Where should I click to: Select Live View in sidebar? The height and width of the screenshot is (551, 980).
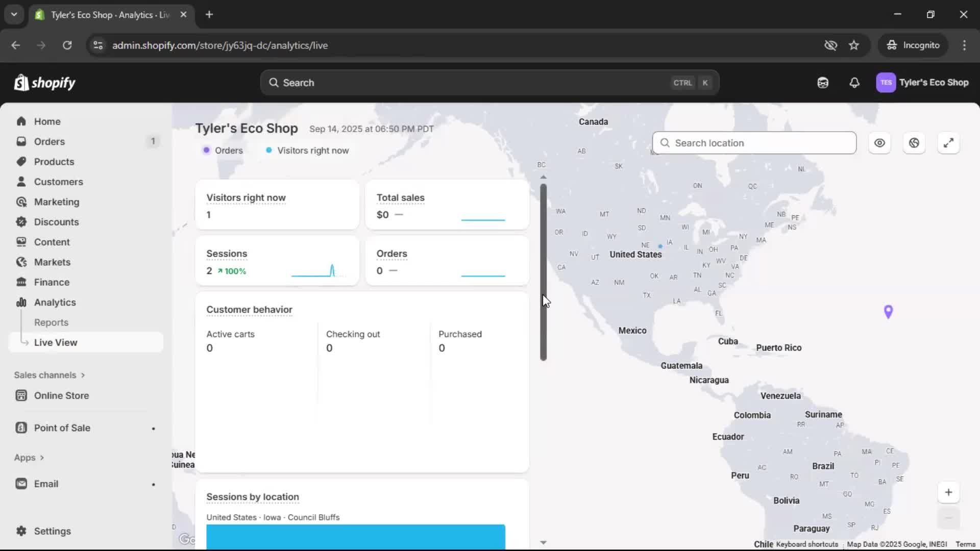click(x=86, y=342)
